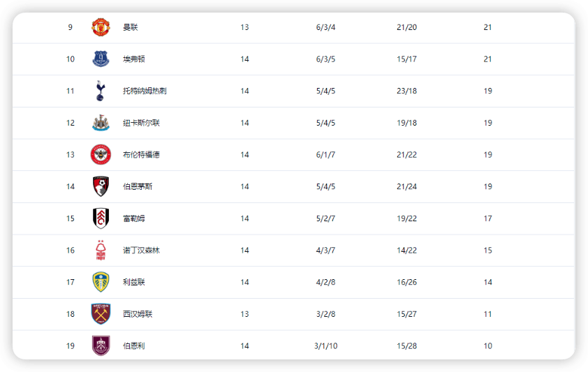
Task: Click record 6/3/4 in 曼联 row
Action: 325,27
